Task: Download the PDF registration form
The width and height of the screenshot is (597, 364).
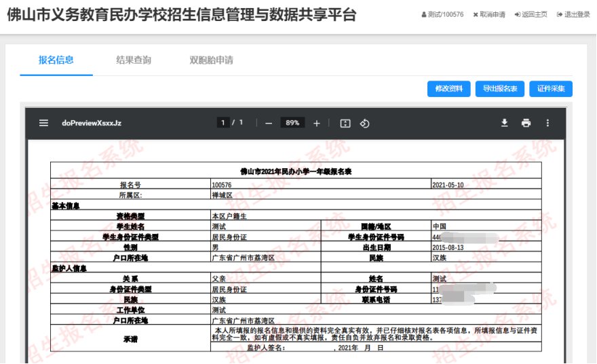Action: 504,123
